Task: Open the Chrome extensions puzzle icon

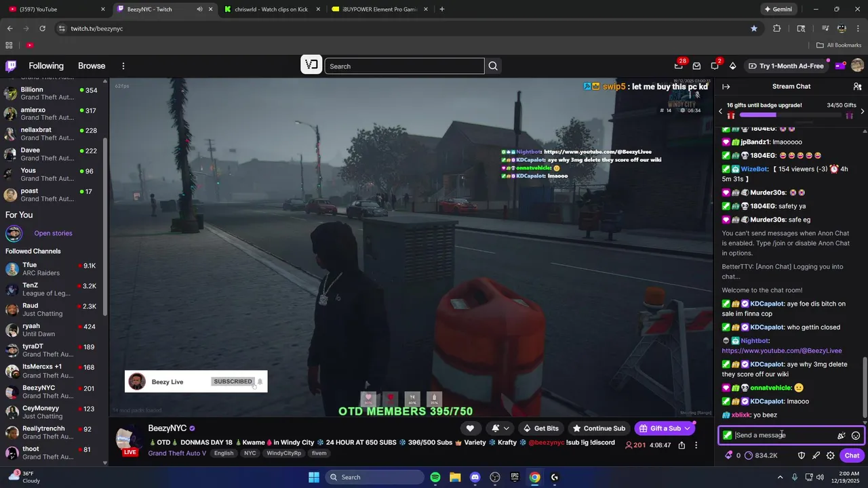Action: click(777, 28)
